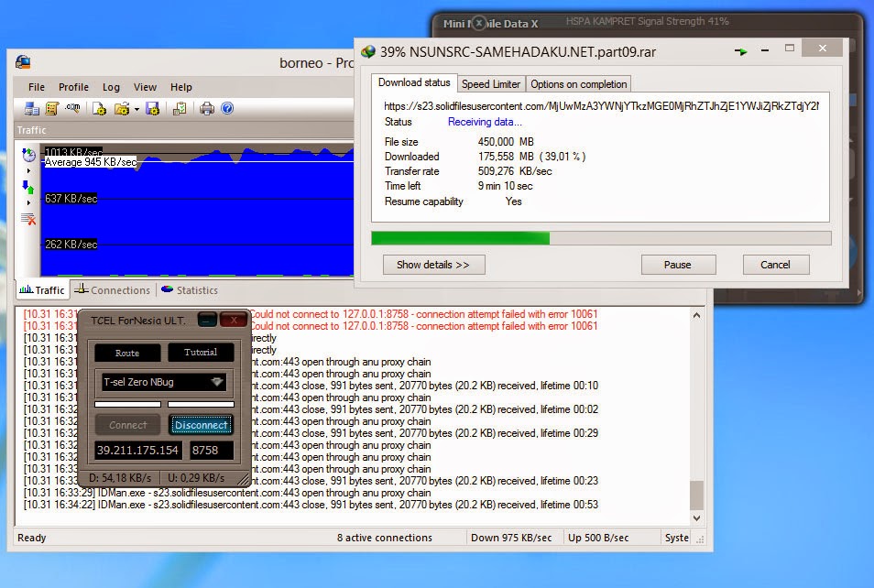Click Disconnect button in TCEL window

(201, 425)
